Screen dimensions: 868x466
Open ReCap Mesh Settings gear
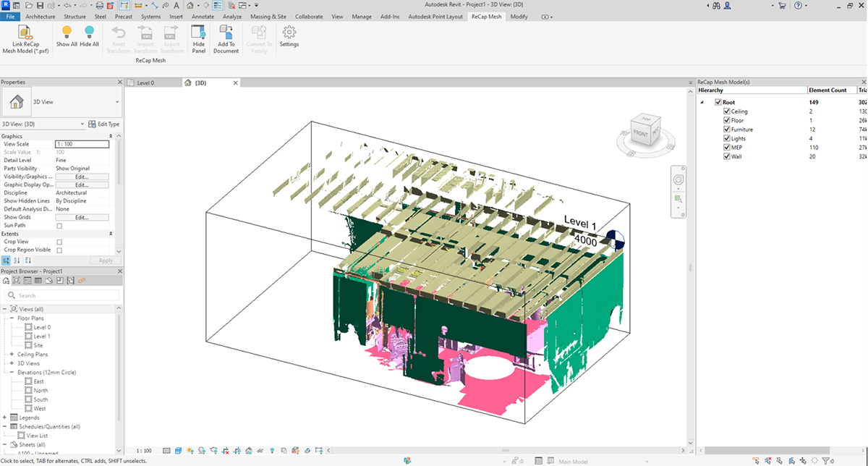click(289, 33)
